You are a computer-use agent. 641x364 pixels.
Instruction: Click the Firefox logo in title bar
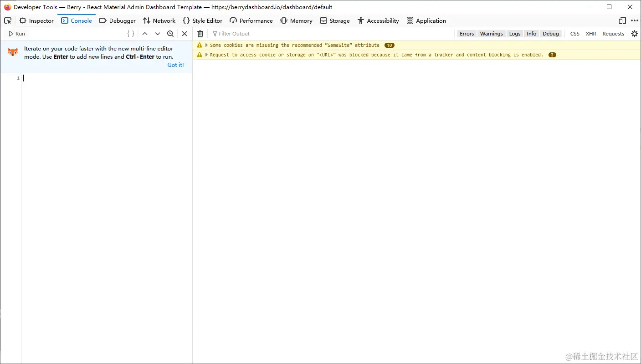pos(7,7)
